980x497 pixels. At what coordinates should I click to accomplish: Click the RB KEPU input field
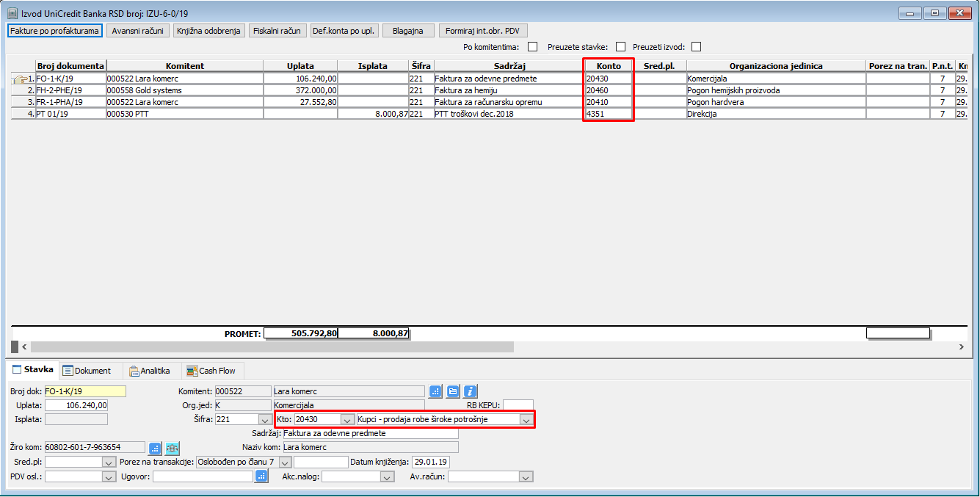coord(518,405)
